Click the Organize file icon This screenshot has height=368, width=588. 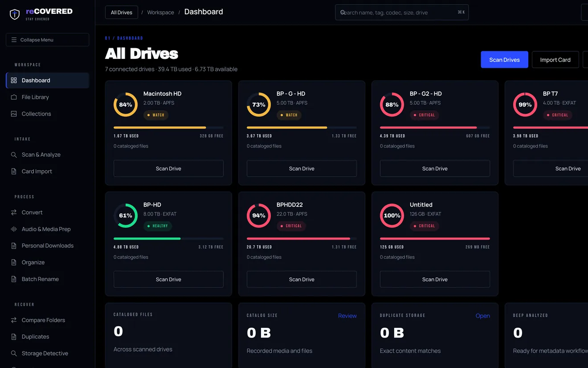[14, 262]
